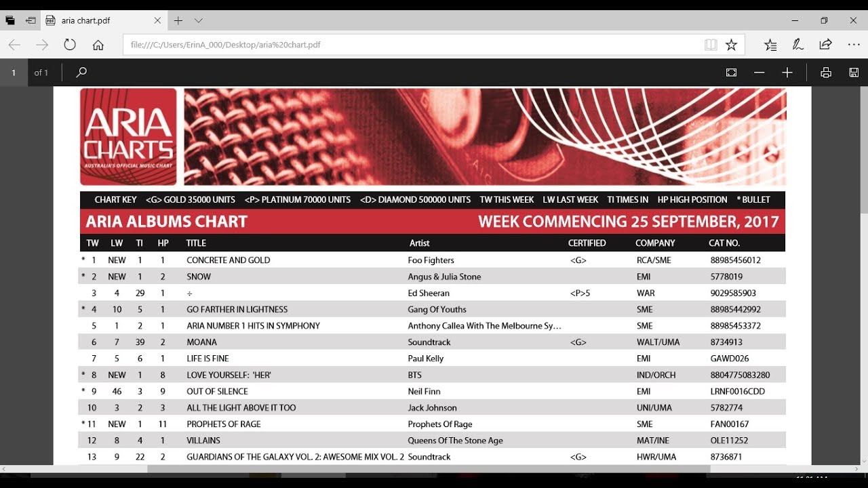This screenshot has width=868, height=488.
Task: Select artist Neil Finn
Action: pos(425,391)
